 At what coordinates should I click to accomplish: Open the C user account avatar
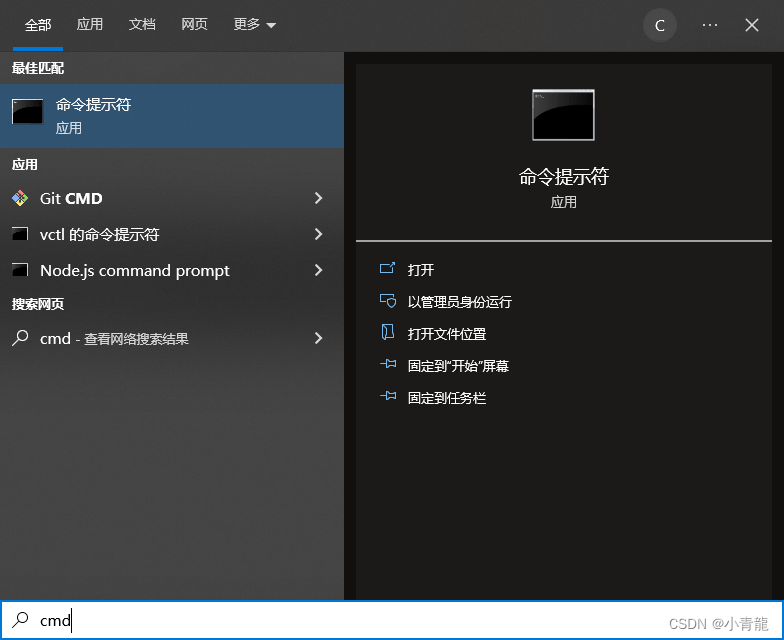point(660,25)
